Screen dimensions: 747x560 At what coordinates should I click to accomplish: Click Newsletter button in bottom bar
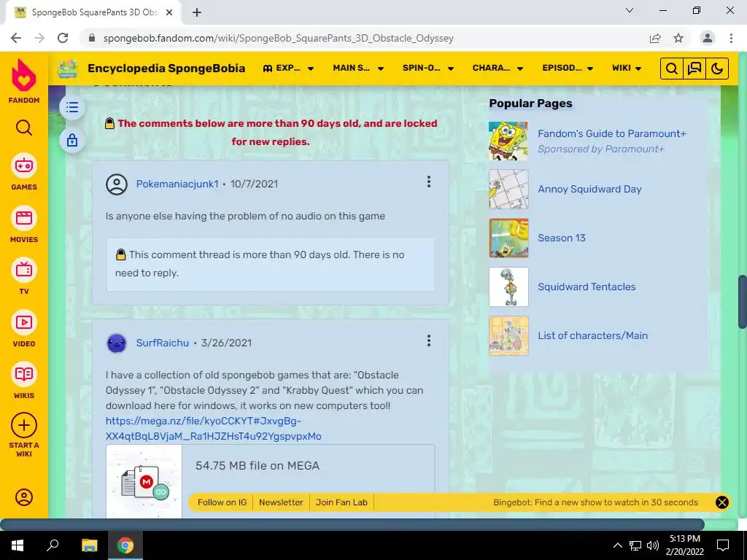click(x=281, y=502)
